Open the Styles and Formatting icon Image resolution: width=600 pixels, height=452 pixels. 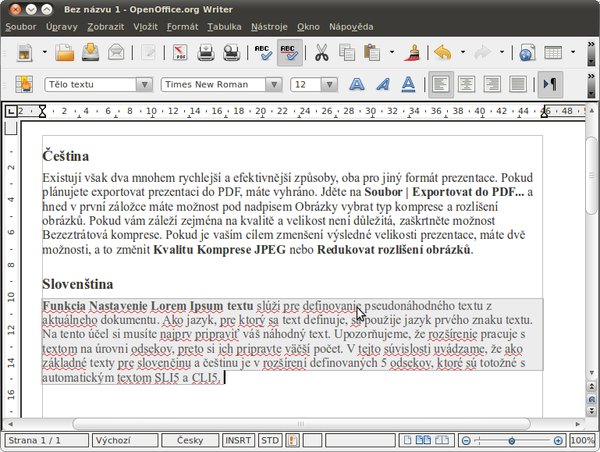pyautogui.click(x=24, y=86)
